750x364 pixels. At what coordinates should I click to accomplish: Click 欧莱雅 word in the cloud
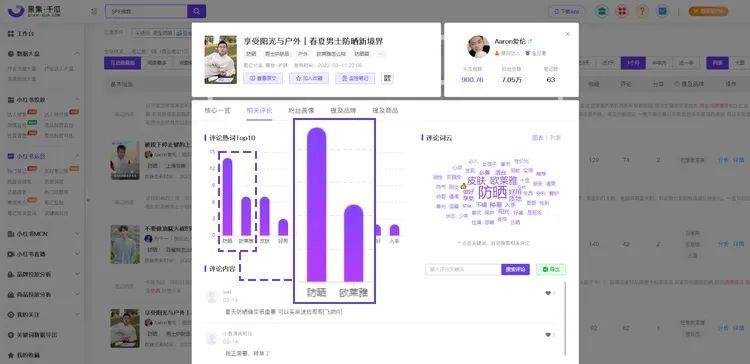coord(504,181)
